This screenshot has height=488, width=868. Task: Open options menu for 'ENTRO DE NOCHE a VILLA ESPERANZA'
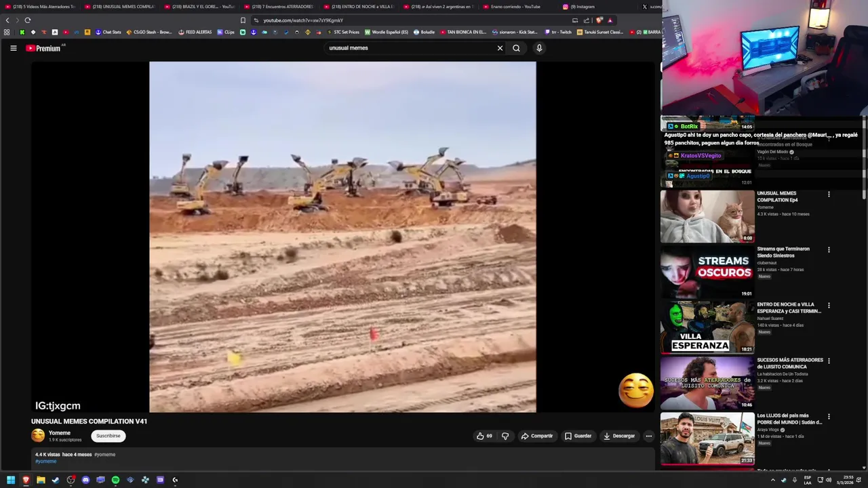(x=829, y=306)
